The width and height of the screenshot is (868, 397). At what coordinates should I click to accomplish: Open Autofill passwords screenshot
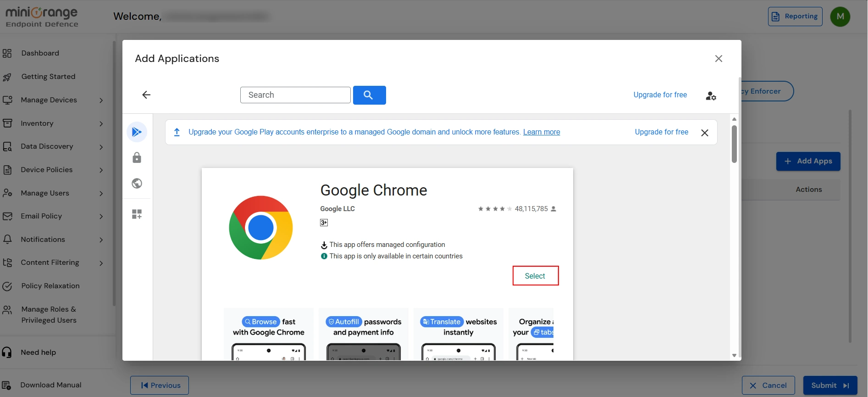364,334
